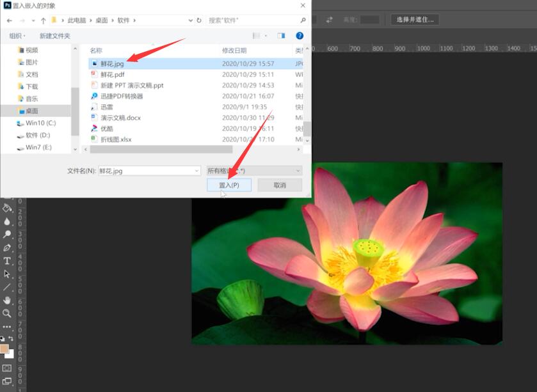Viewport: 537px width, 392px height.
Task: Select the 鲜花.pdf file entry
Action: coord(113,74)
